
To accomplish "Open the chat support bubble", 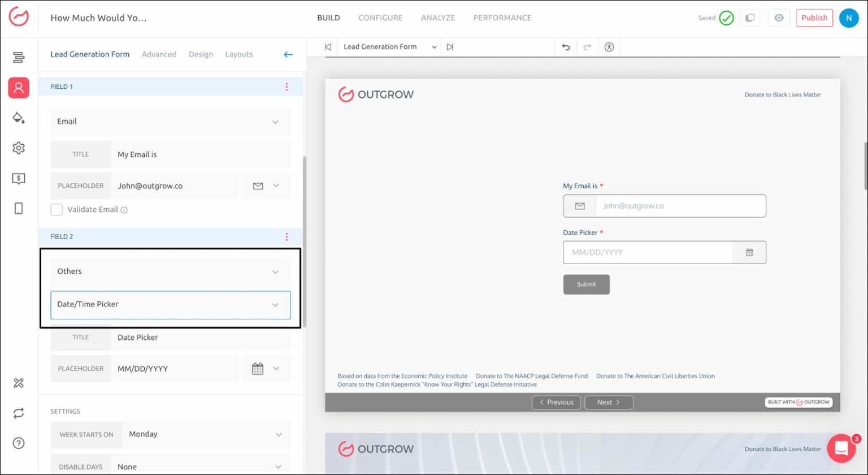I will coord(841,448).
